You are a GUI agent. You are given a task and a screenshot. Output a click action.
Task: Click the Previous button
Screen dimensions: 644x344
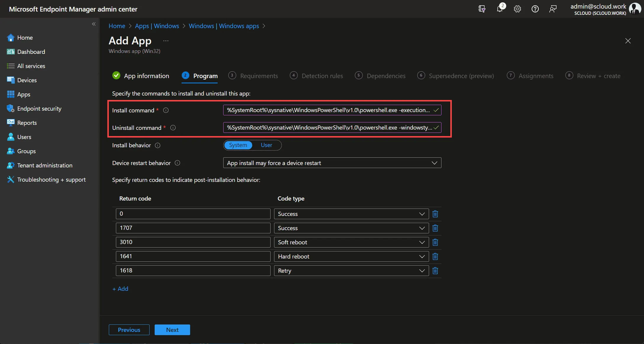point(129,330)
